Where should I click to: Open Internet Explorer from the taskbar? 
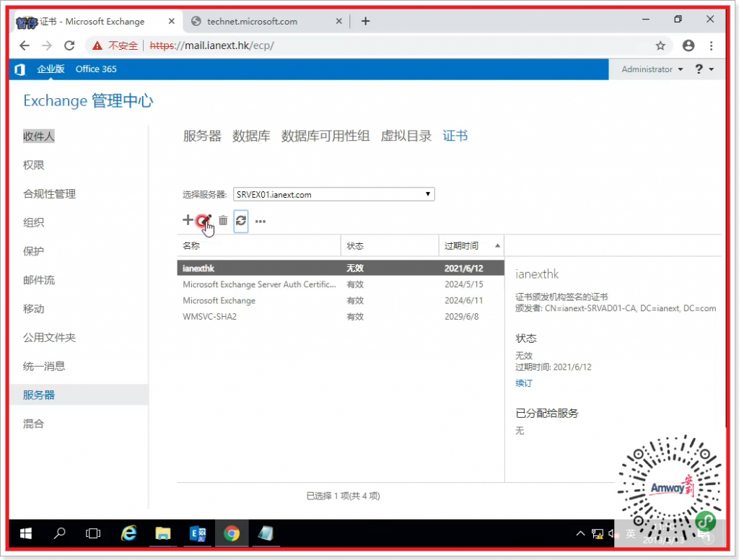coord(129,533)
